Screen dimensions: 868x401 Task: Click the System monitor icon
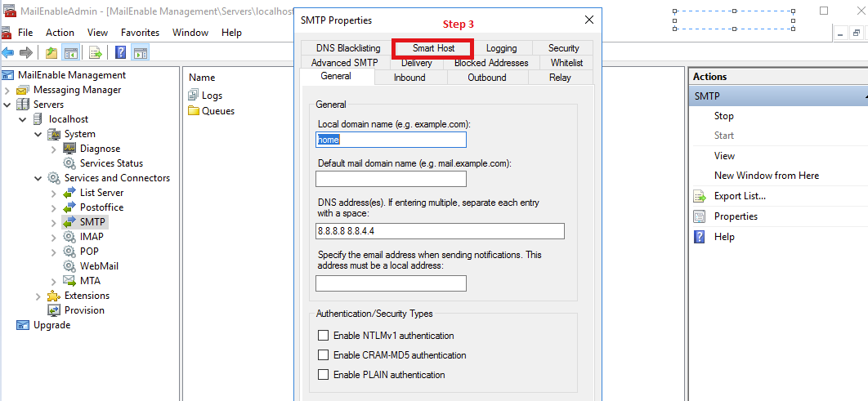tap(54, 134)
